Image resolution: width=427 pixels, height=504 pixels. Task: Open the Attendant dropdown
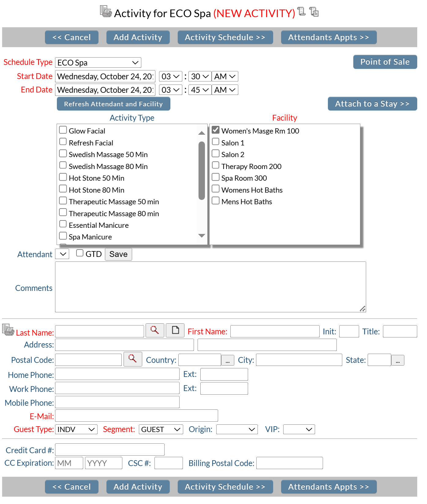pos(62,254)
